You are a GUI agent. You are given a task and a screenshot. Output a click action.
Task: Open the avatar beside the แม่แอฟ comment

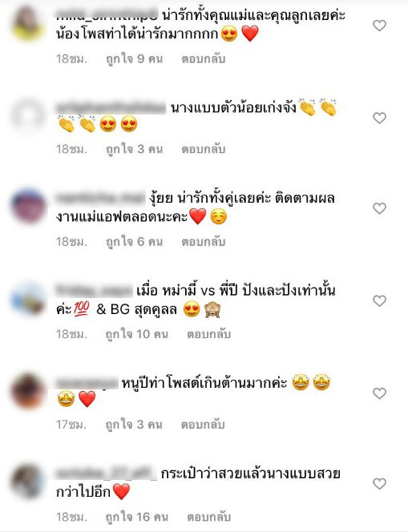[28, 206]
